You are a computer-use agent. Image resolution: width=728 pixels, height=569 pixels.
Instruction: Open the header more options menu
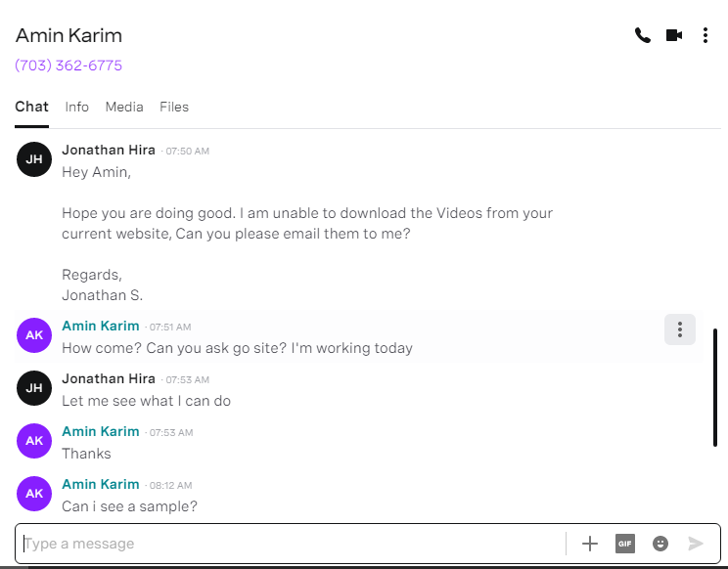point(705,35)
